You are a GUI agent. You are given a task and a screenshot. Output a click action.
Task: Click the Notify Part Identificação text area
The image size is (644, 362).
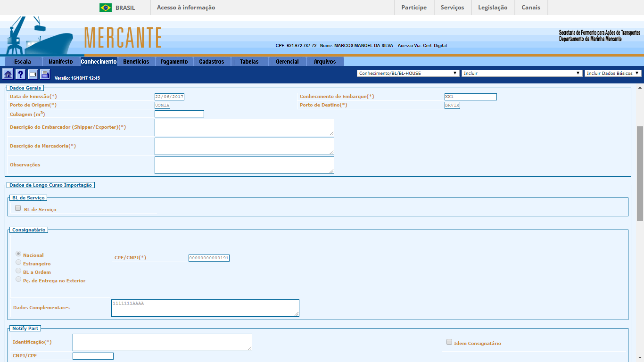click(162, 342)
